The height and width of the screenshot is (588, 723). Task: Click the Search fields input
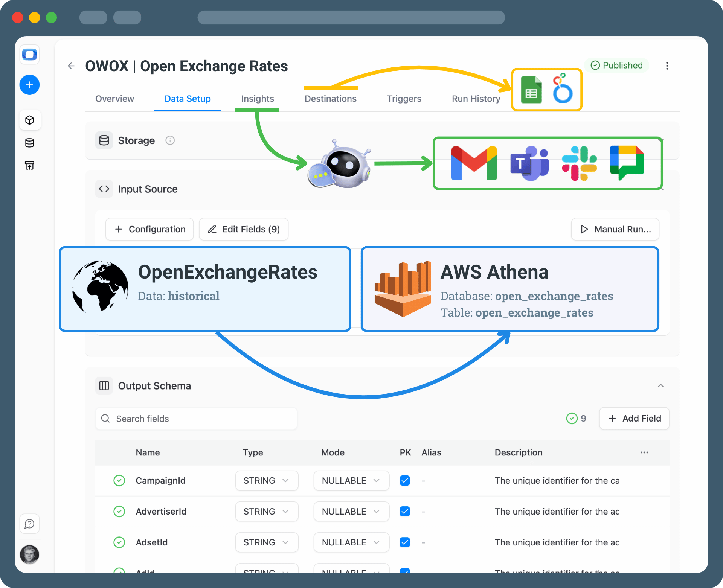[x=196, y=419]
